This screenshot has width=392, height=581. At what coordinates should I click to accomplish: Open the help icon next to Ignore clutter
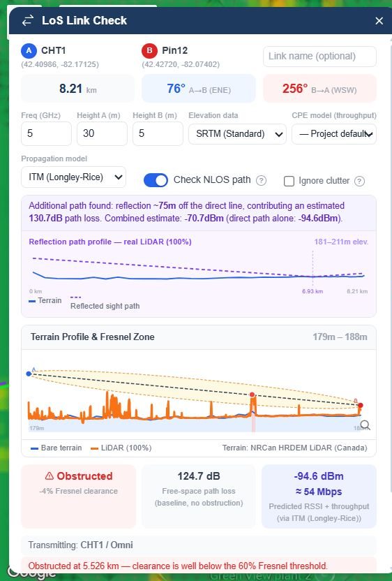[359, 181]
